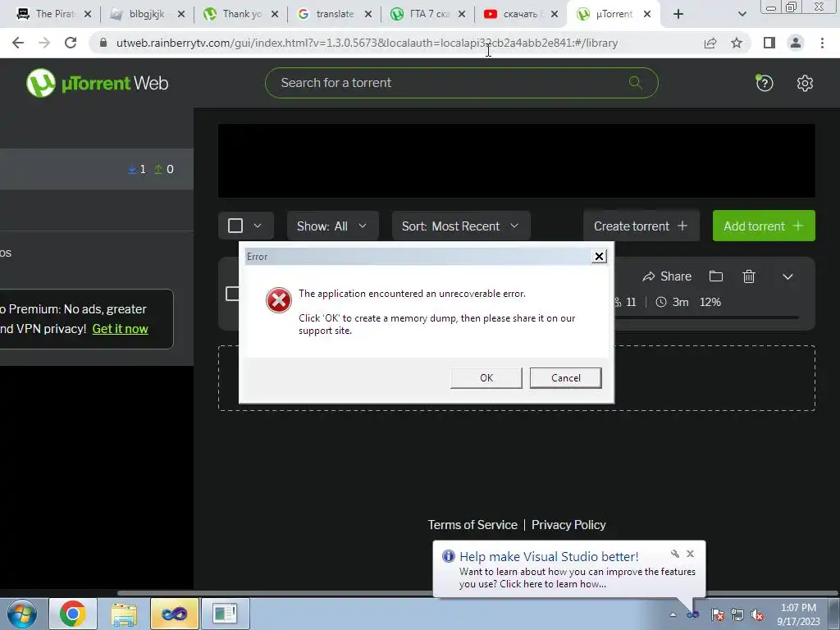Bookmark this page with the star
Screen dimensions: 840x630
point(737,43)
